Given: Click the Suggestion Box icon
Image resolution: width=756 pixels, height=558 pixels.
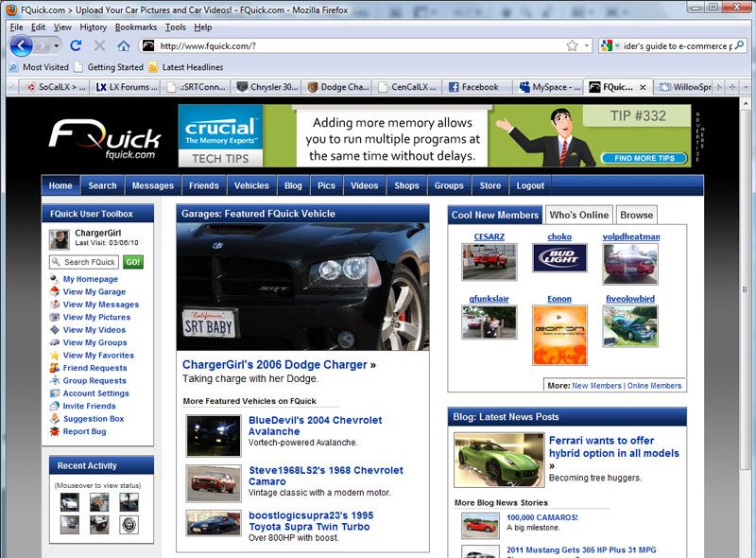Looking at the screenshot, I should pos(55,418).
